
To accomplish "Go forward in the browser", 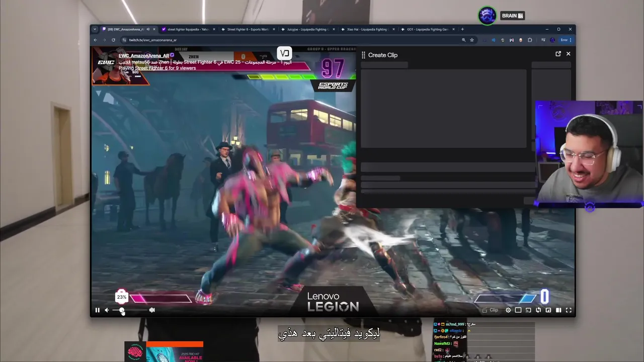I will (x=104, y=40).
